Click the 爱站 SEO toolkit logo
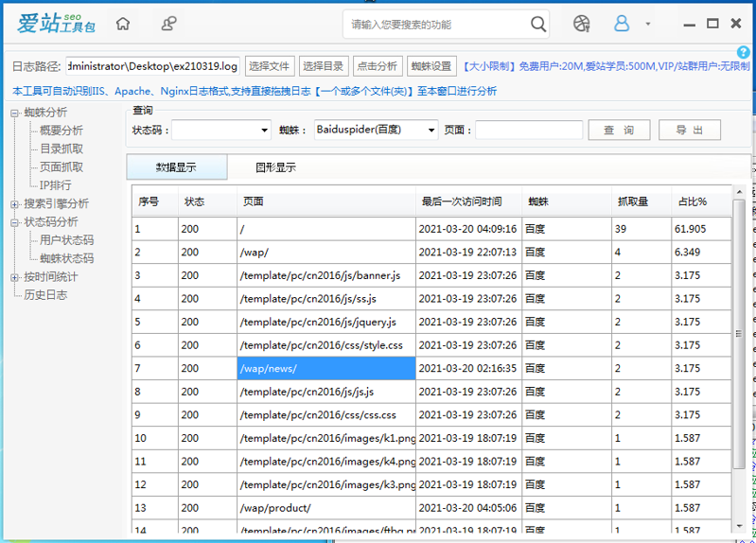Viewport: 756px width, 543px height. coord(56,24)
